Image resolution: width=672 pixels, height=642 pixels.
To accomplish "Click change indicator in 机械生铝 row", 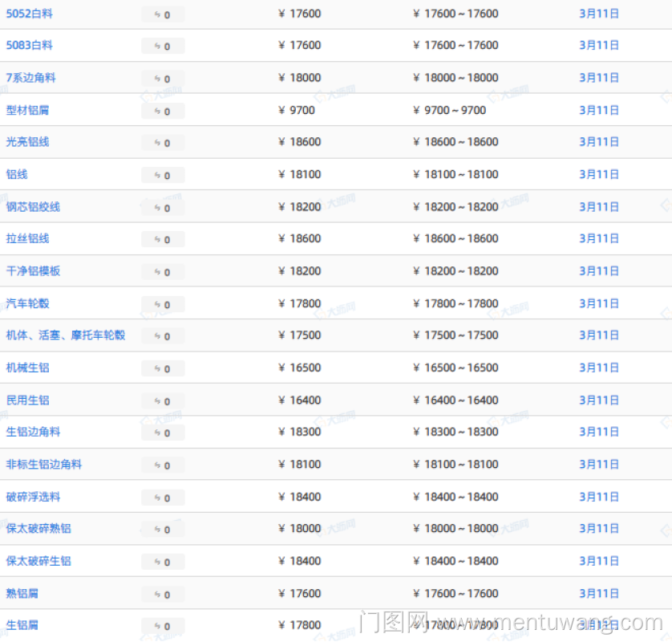I will (163, 368).
